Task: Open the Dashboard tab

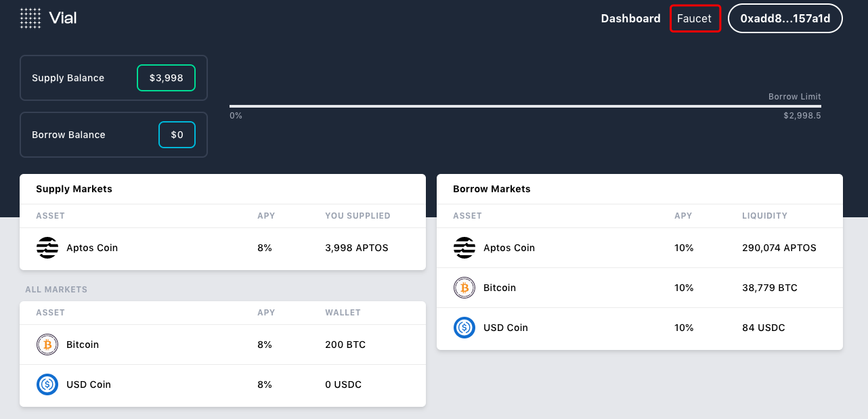Action: pyautogui.click(x=630, y=19)
